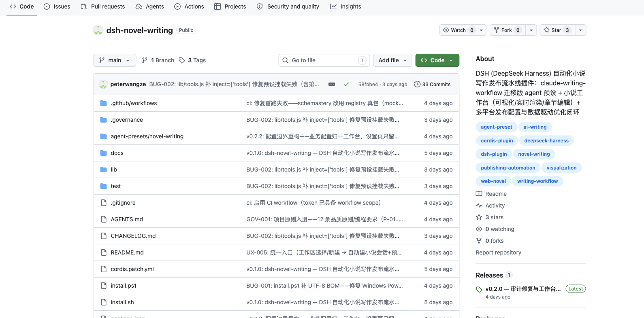644x318 pixels.
Task: Expand the Watch notification options arrow
Action: (481, 30)
